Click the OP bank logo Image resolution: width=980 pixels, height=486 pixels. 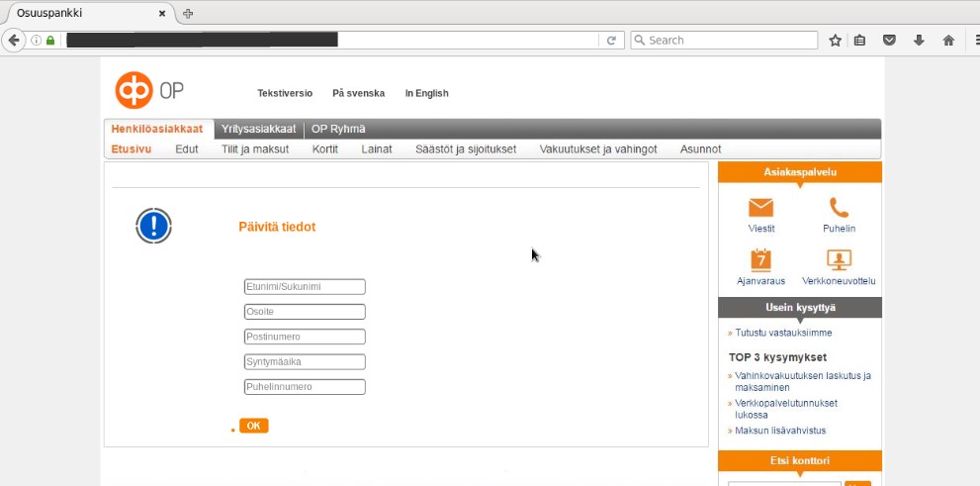point(148,91)
